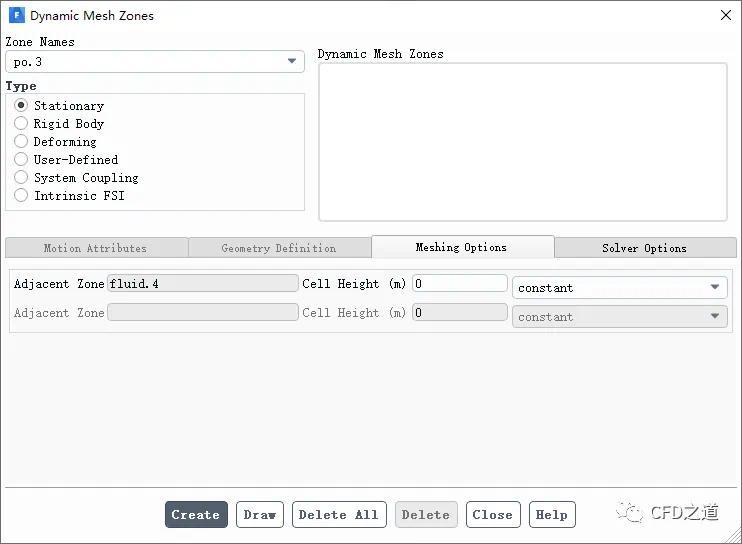This screenshot has width=742, height=544.
Task: Switch to the Motion Attributes tab
Action: click(x=97, y=248)
